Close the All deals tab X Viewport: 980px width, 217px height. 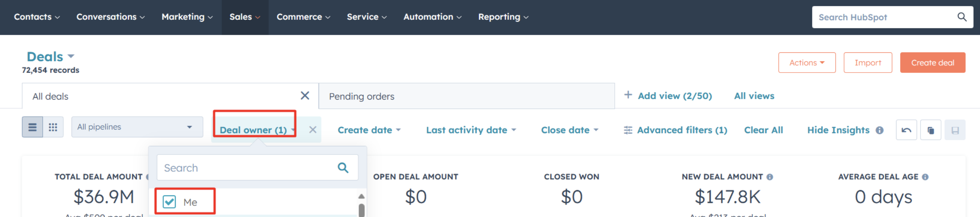click(x=305, y=96)
